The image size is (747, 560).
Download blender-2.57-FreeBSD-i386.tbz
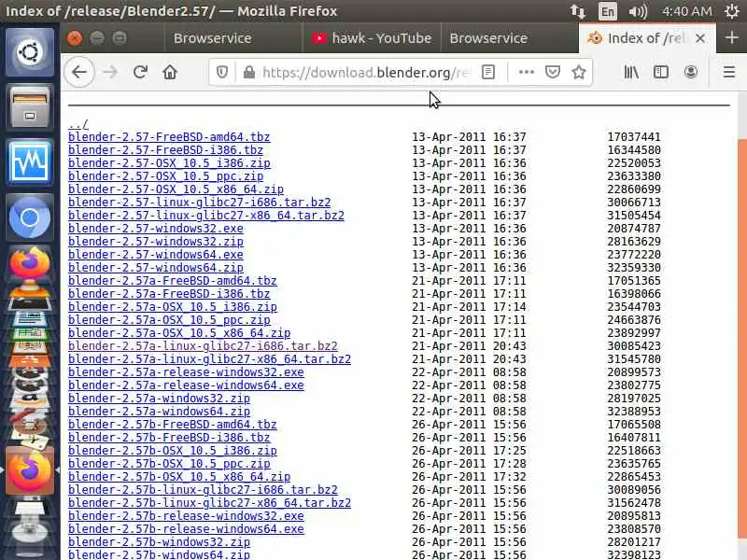tap(166, 150)
